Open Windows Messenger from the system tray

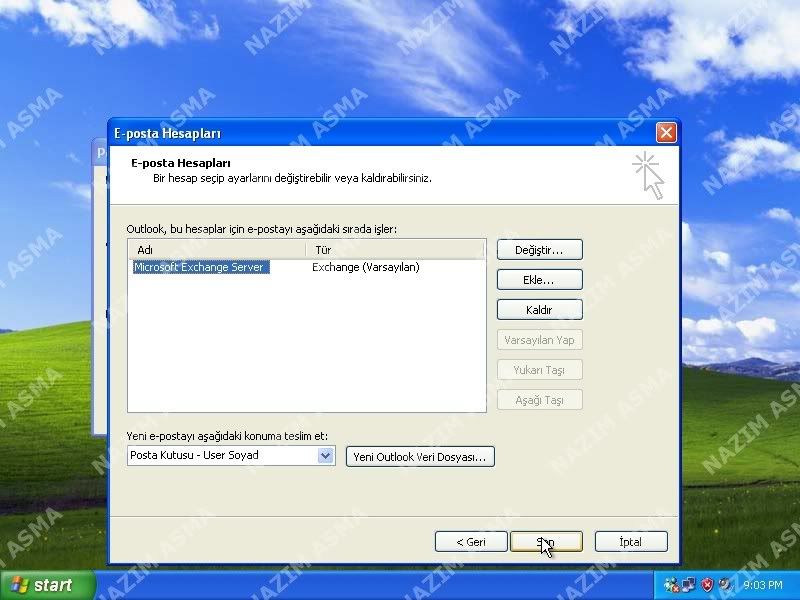click(671, 585)
